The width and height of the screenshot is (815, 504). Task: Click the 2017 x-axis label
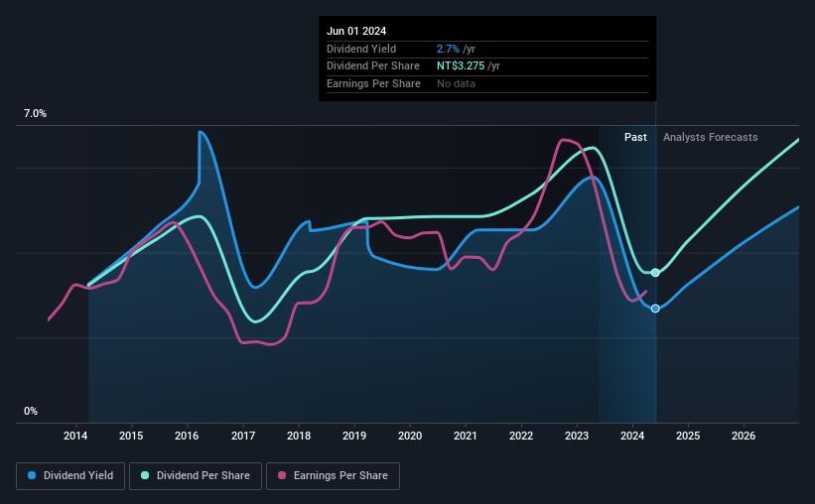point(243,436)
